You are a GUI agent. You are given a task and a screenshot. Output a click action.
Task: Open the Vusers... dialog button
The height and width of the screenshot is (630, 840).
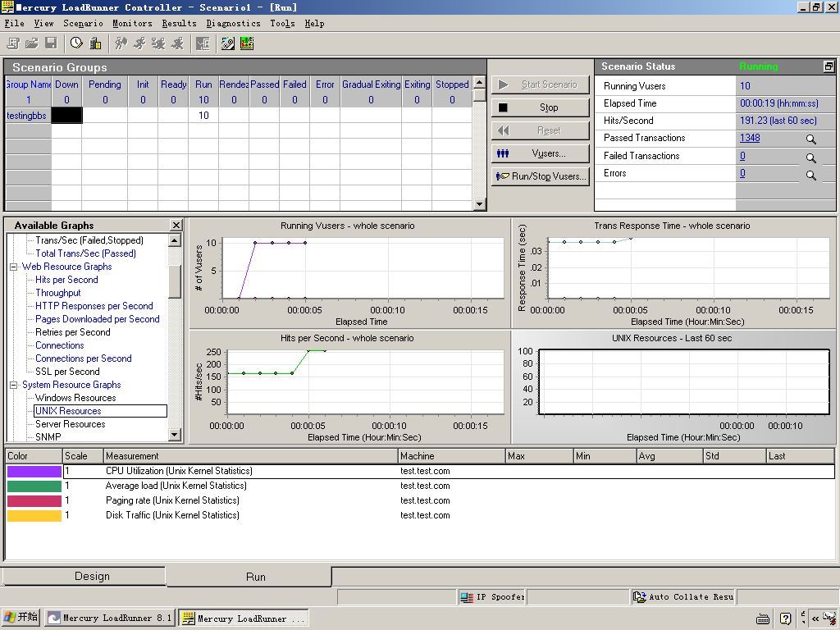[541, 153]
